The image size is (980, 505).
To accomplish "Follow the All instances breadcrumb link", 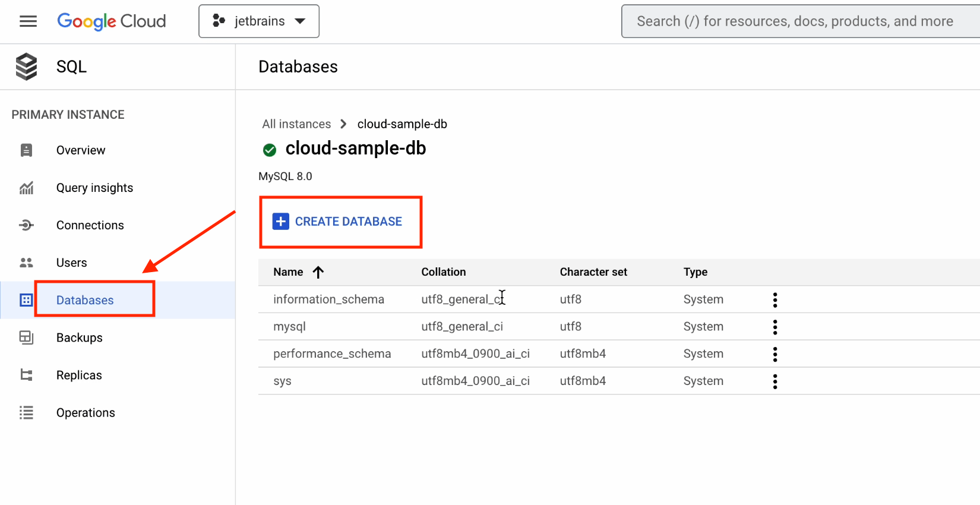I will coord(296,124).
